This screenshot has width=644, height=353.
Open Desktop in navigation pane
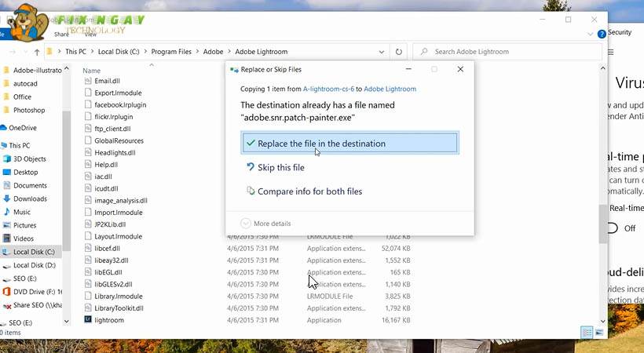25,172
